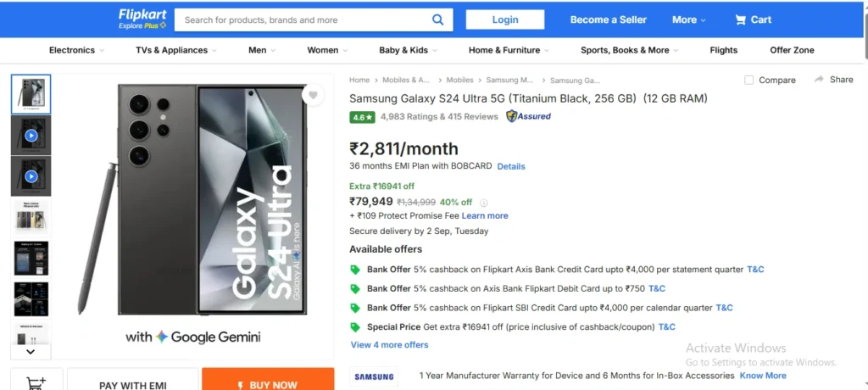Focus the product search field
This screenshot has width=868, height=390.
point(301,19)
